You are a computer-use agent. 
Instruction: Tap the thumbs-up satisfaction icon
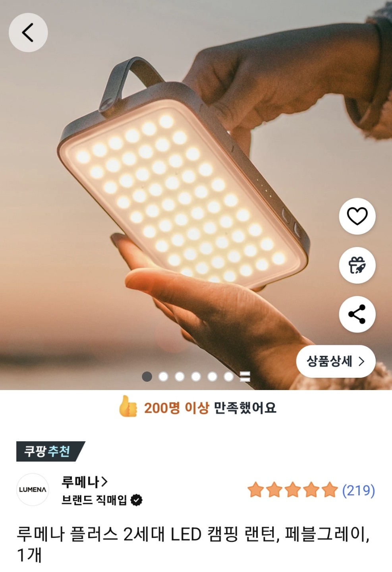tap(128, 406)
